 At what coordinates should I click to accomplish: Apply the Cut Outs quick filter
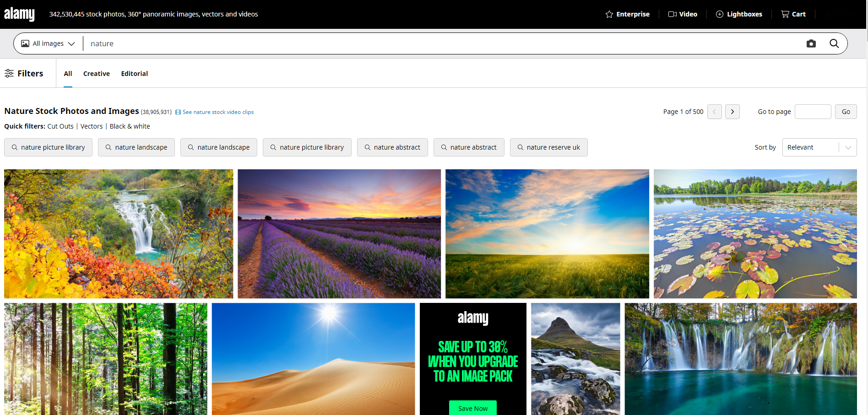(x=60, y=126)
